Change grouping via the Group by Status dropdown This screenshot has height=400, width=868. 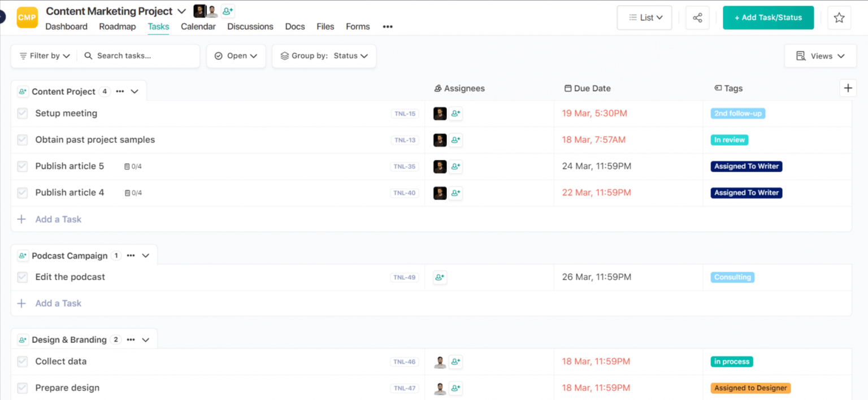pos(324,56)
